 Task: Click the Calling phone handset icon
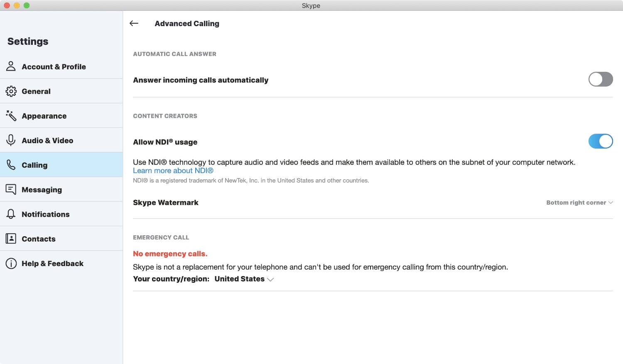11,165
